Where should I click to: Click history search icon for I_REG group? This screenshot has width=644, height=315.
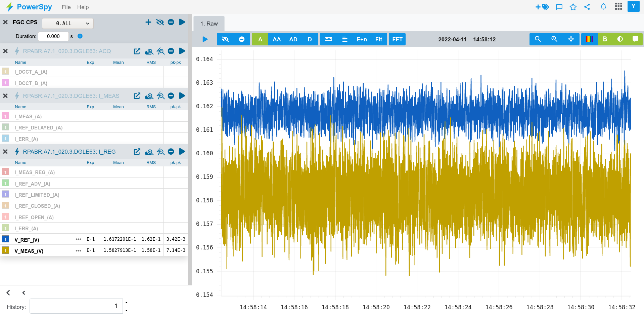point(160,152)
